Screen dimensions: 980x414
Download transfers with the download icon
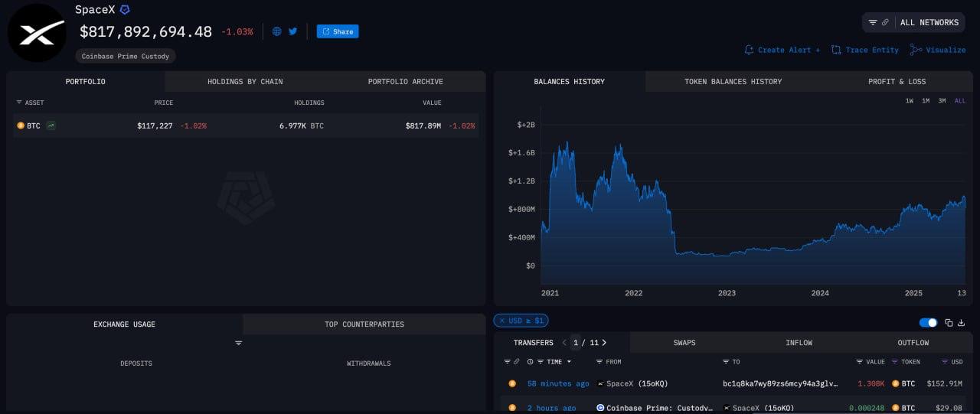962,323
